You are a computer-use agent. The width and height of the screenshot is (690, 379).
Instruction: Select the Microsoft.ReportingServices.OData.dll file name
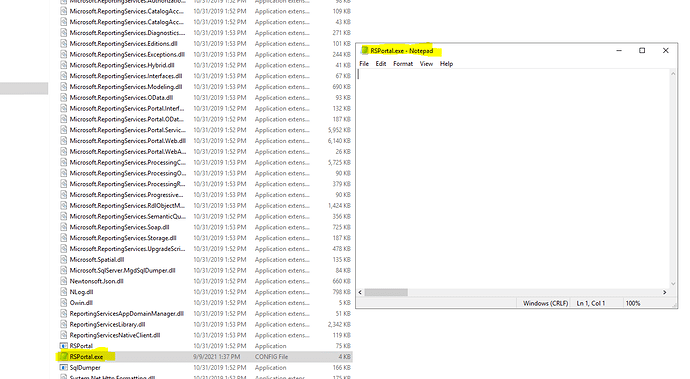click(x=121, y=98)
